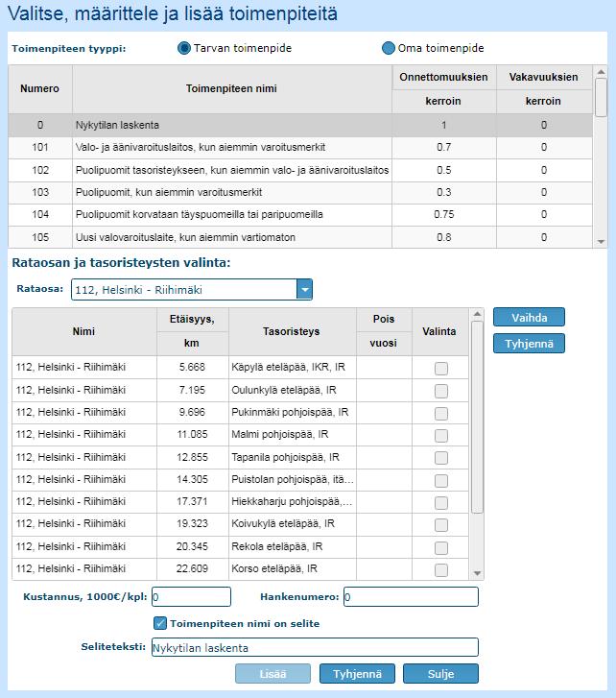This screenshot has width=616, height=698.
Task: Click up arrow of measures table scrollbar
Action: [x=601, y=72]
